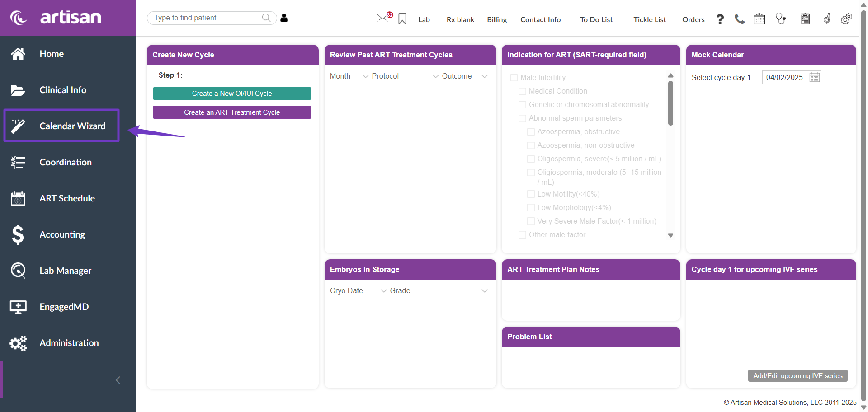Click the indication list scroll-up arrow
Viewport: 868px width, 412px height.
(670, 75)
